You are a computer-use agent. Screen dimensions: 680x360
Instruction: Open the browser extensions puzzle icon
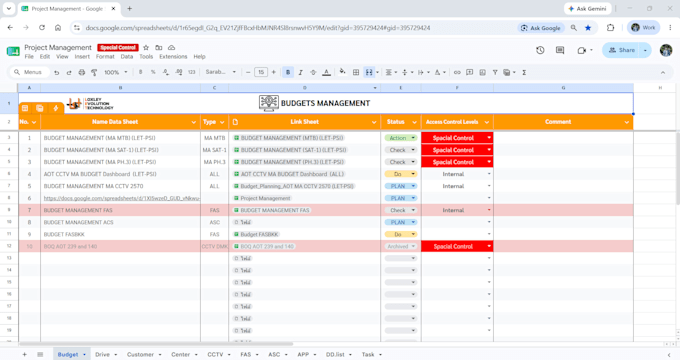coord(611,28)
